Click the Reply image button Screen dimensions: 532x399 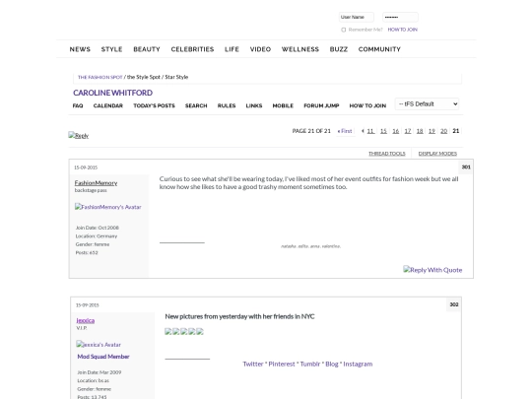(x=79, y=135)
